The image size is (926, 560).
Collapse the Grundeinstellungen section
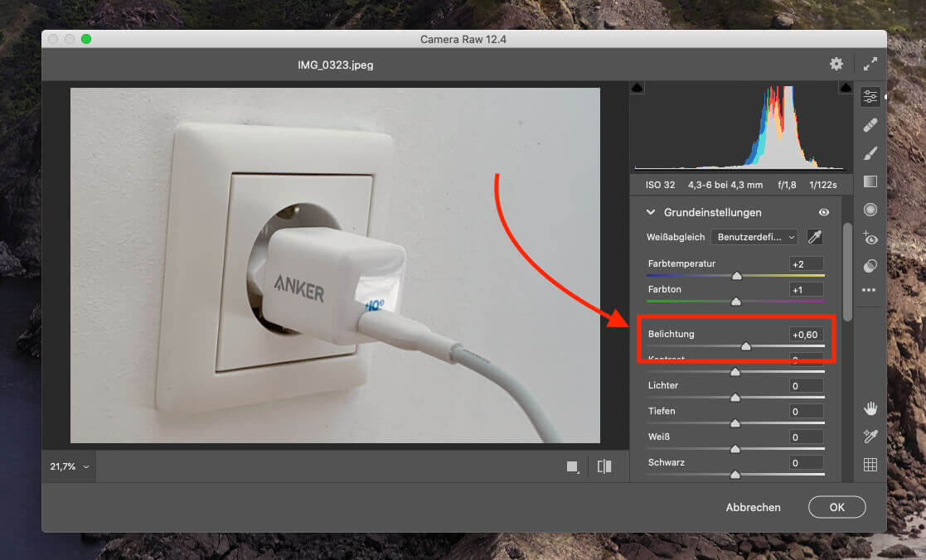click(651, 213)
